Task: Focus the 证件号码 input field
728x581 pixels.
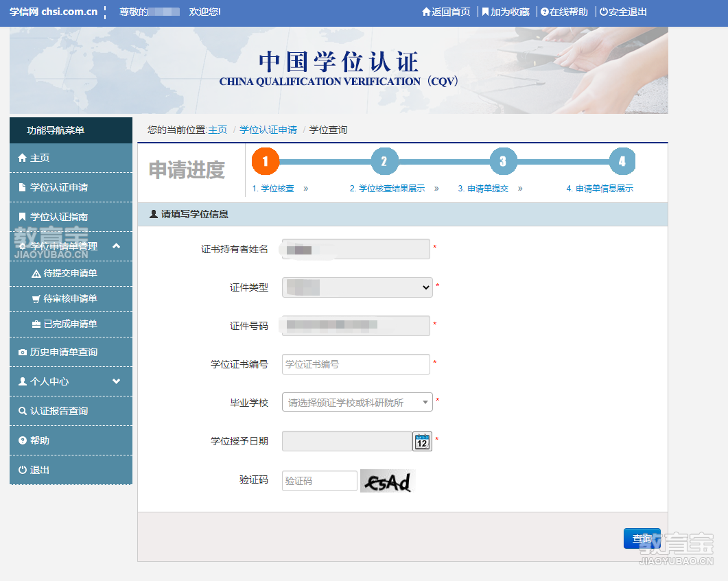Action: click(355, 326)
